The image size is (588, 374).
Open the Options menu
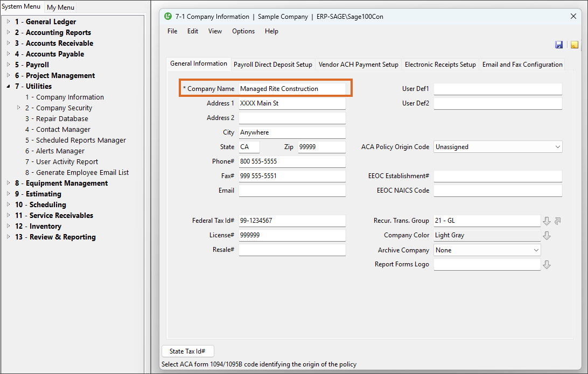(x=243, y=31)
